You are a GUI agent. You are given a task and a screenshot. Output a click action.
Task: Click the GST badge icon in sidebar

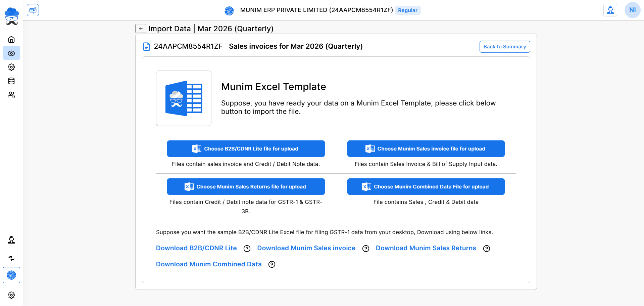11,275
